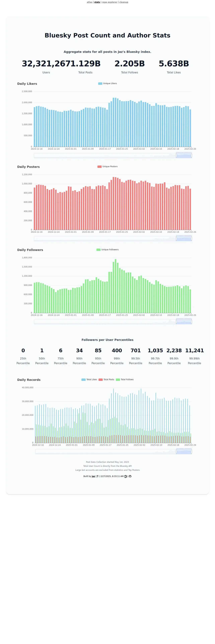Image resolution: width=215 pixels, height=644 pixels.
Task: Select the stats navigation link
Action: coord(97,2)
